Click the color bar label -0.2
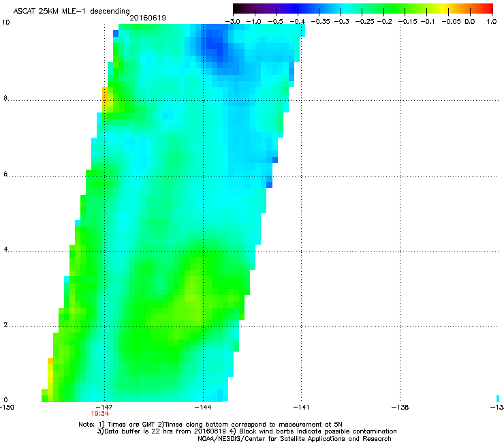 384,22
